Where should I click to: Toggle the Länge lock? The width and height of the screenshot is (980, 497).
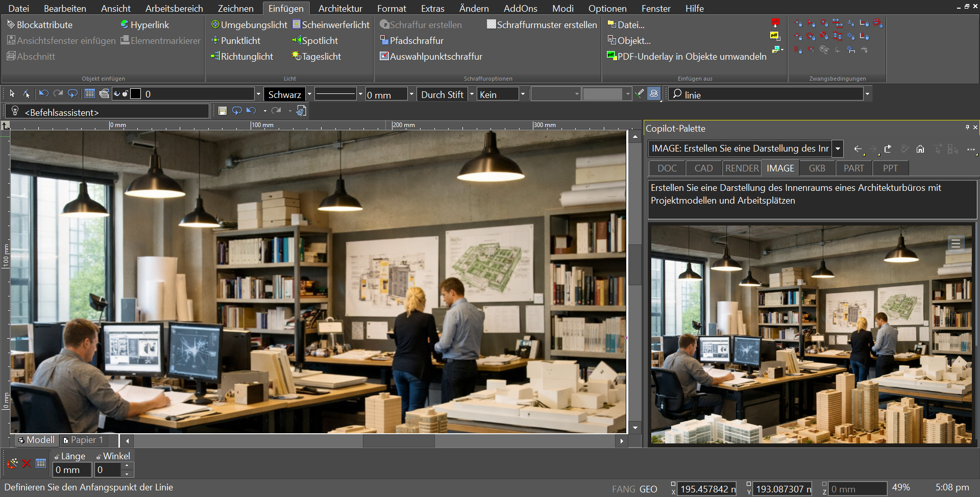(57, 457)
